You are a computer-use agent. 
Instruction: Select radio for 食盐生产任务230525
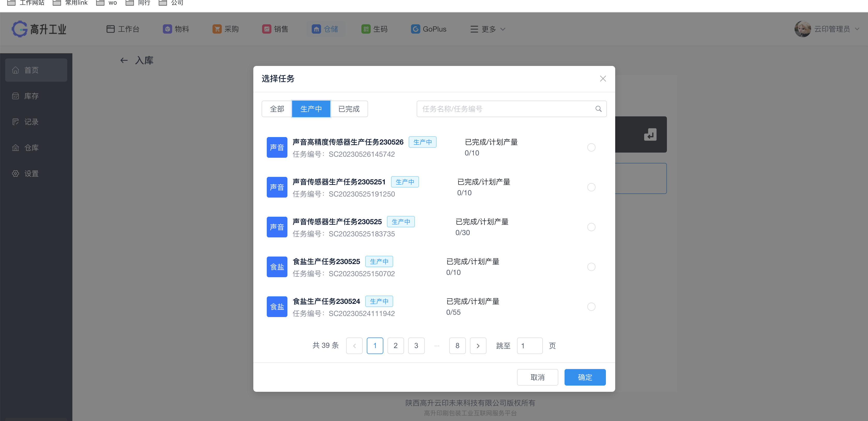point(591,267)
